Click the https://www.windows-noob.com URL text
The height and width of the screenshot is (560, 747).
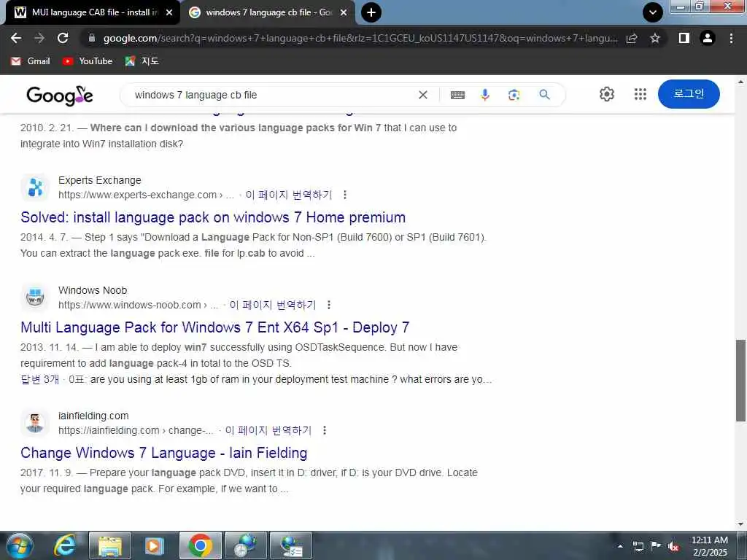click(x=130, y=305)
